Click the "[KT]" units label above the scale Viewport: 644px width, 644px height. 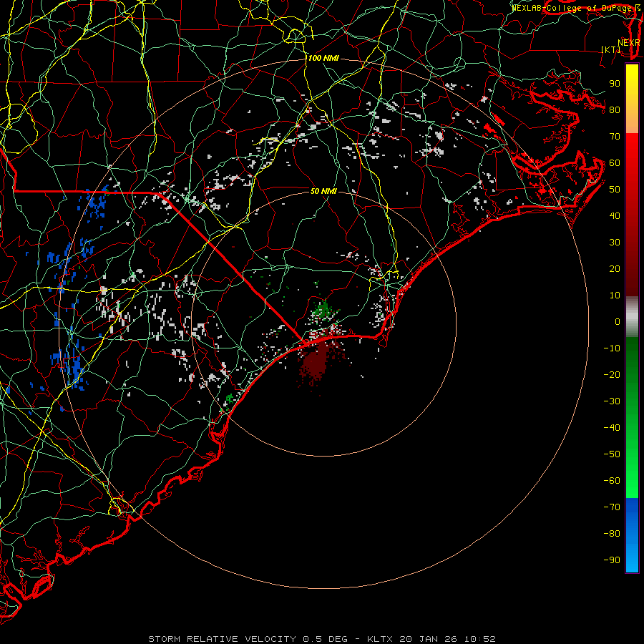click(x=610, y=49)
